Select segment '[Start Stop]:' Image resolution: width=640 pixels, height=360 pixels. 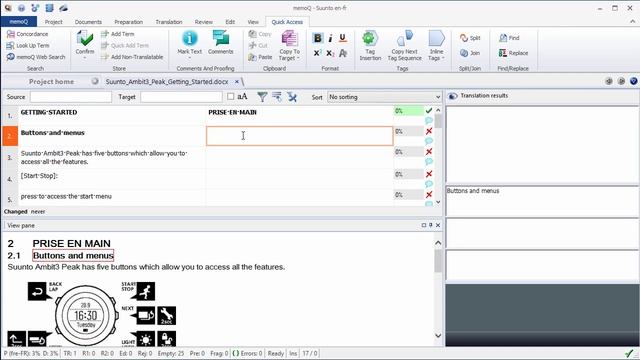(39, 176)
